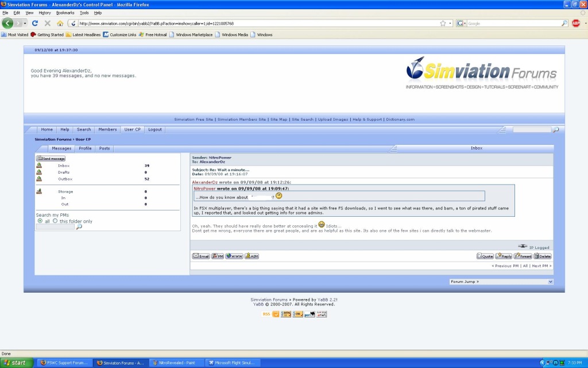Viewport: 588px width, 368px height.
Task: Click the Send message button icon
Action: click(51, 158)
